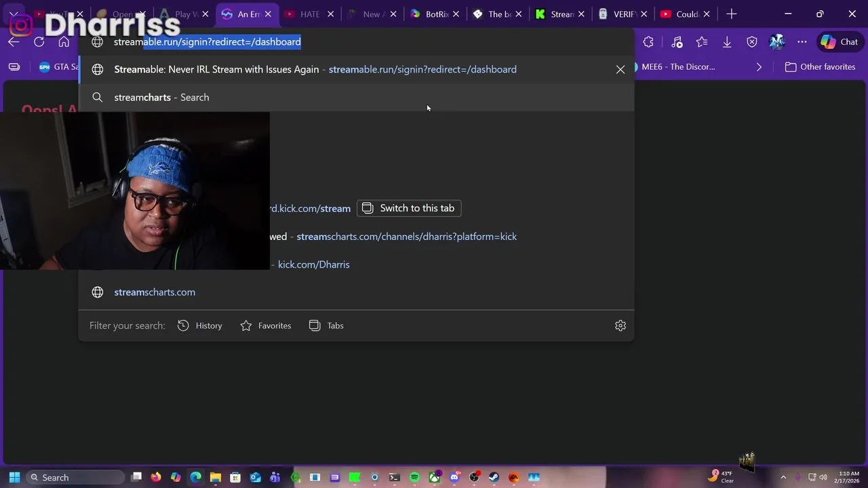Image resolution: width=868 pixels, height=488 pixels.
Task: Choose Streamable Never IRL Stream suggestion
Action: [x=356, y=69]
